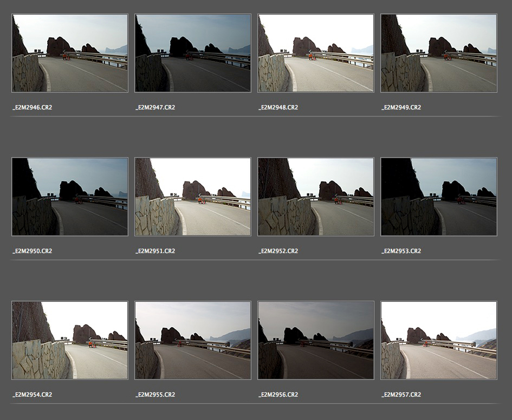Pick the _E2M2957.CR2 photo thumbnail
Viewport: 512px width, 420px height.
pos(439,340)
